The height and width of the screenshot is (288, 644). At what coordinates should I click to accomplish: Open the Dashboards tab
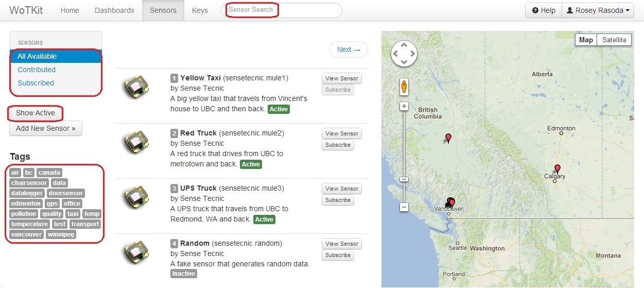(x=114, y=10)
